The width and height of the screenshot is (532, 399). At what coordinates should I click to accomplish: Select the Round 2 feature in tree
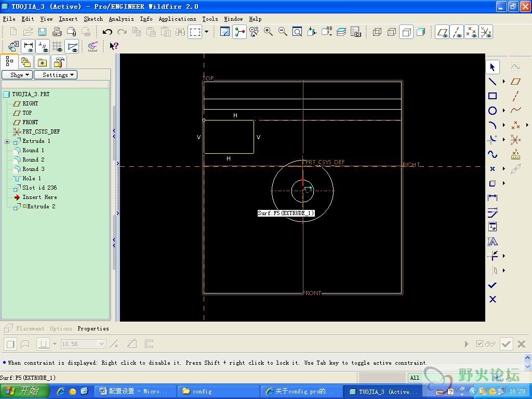[33, 159]
